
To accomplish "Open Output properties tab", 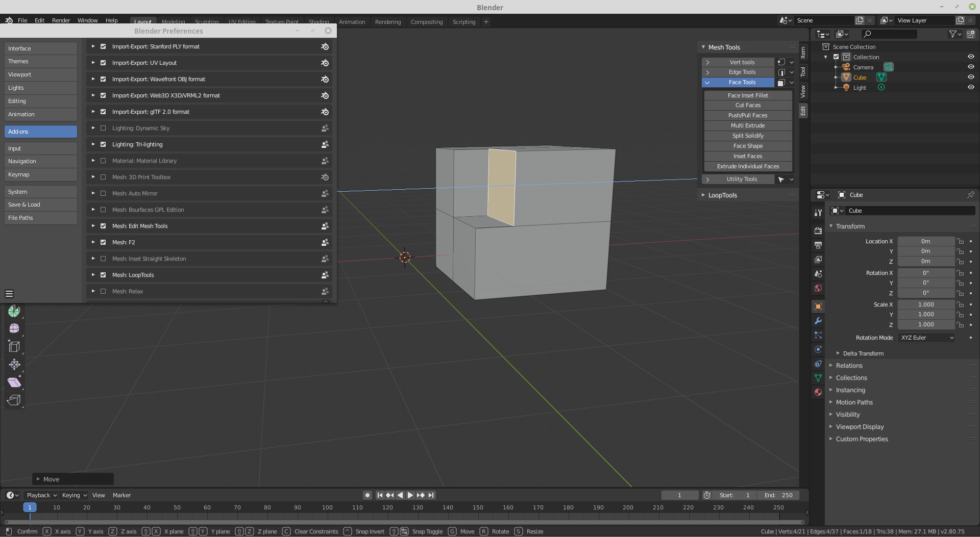I will coord(818,245).
